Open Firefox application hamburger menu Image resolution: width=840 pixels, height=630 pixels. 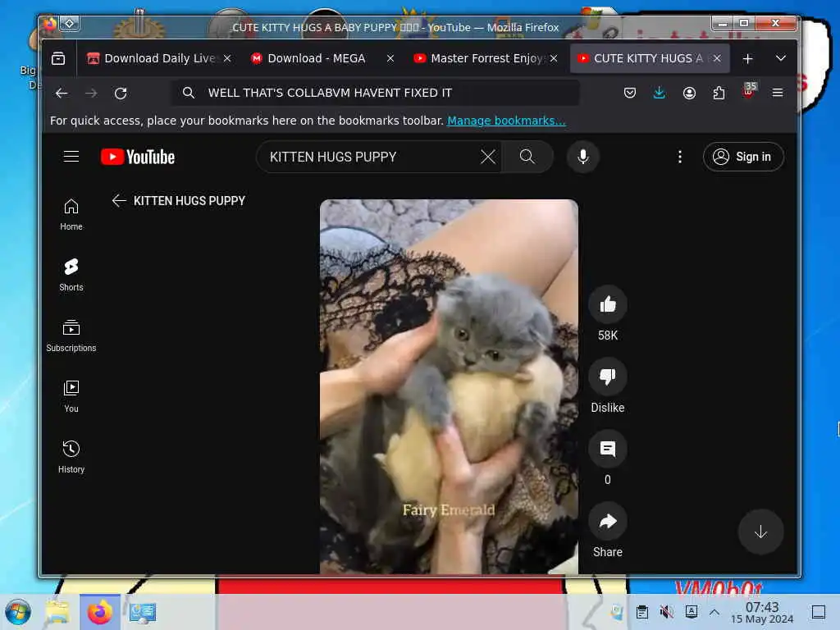778,94
